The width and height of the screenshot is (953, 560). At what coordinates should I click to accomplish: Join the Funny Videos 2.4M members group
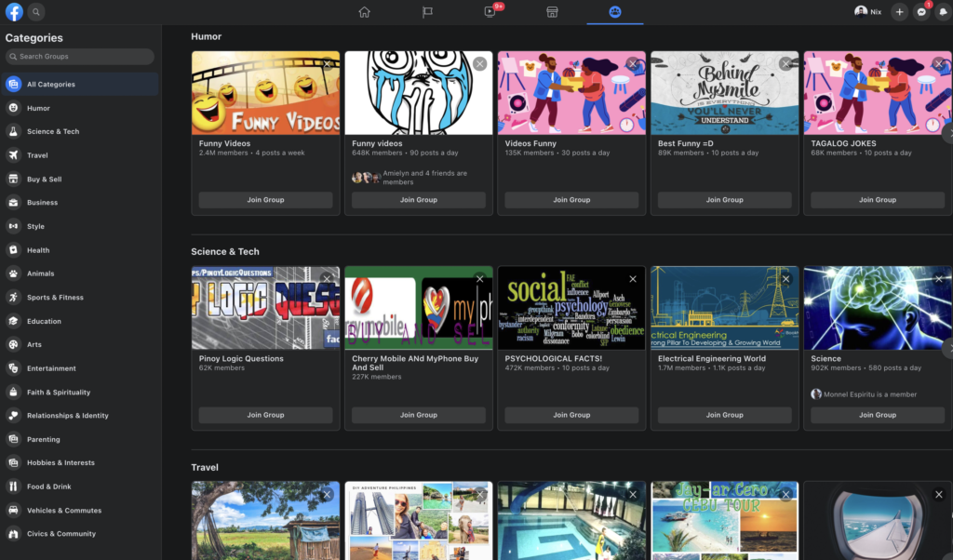[x=265, y=200]
